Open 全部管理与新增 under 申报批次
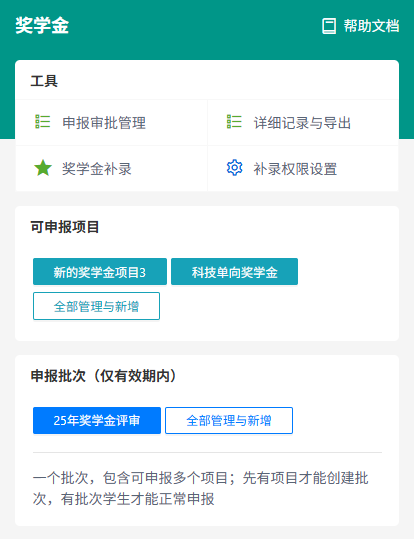 [229, 420]
